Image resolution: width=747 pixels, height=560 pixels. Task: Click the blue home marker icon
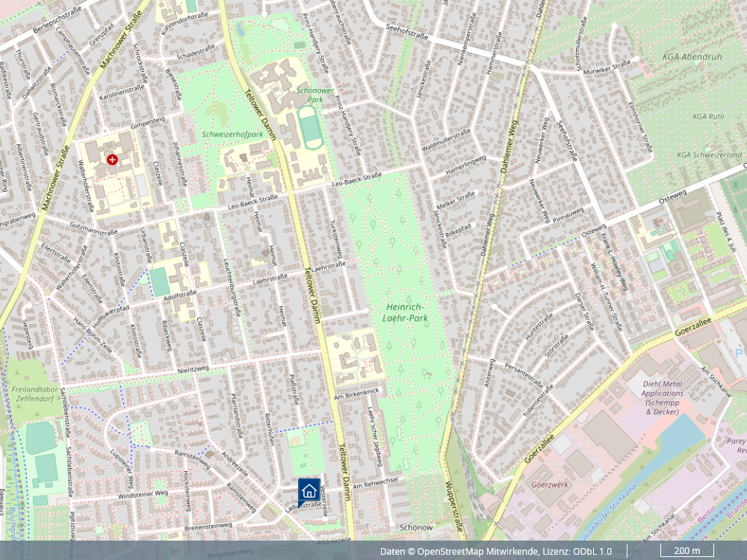coord(309,490)
